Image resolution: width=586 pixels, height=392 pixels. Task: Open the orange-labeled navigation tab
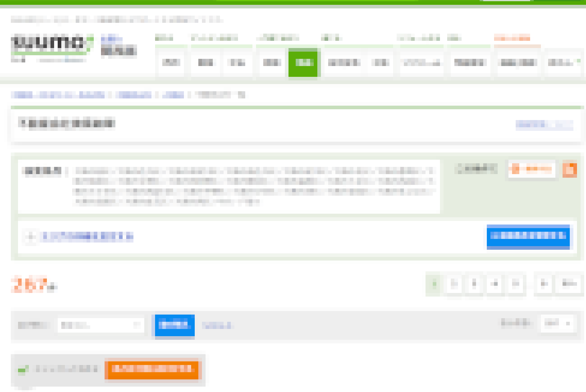tap(517, 62)
